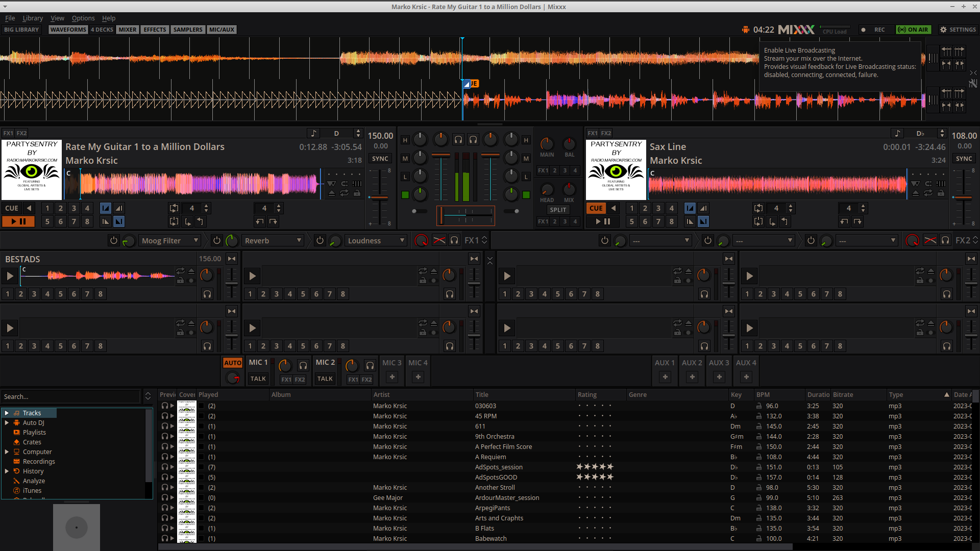
Task: Add MIC 3 with plus icon
Action: click(x=392, y=377)
